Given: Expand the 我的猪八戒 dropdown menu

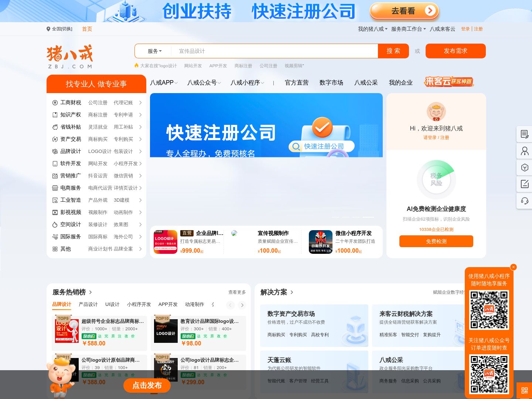Looking at the screenshot, I should coord(373,29).
